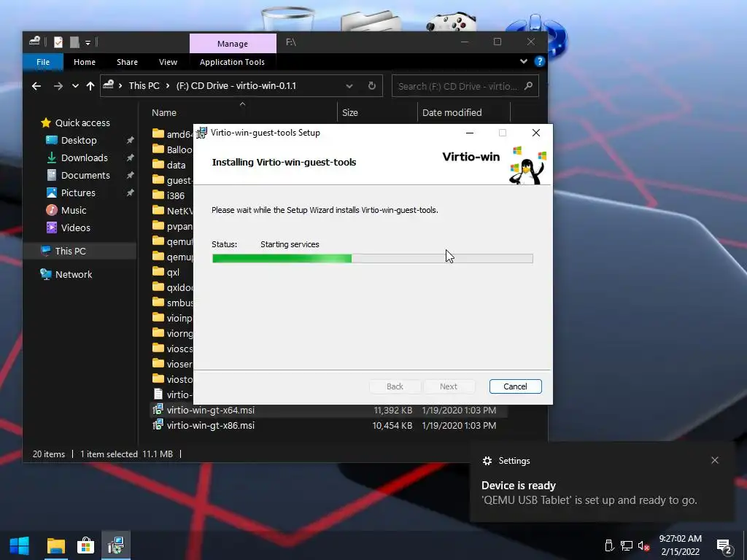The height and width of the screenshot is (560, 747).
Task: Open Downloads in navigation pane
Action: point(85,157)
